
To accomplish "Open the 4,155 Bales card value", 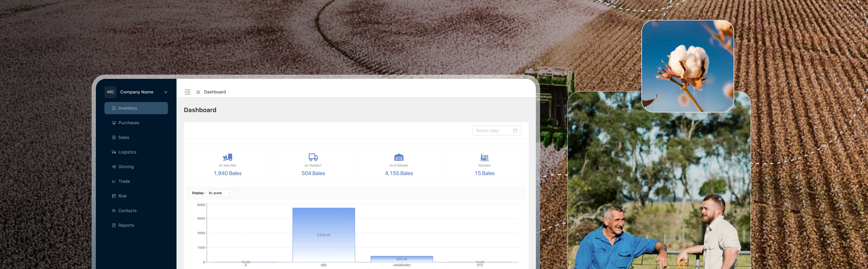I will point(399,174).
